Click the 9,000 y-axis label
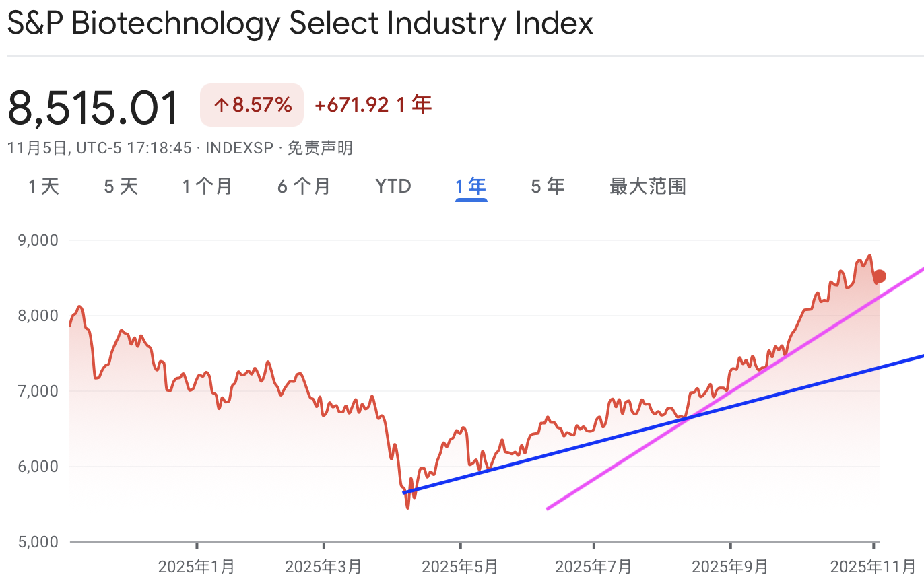The height and width of the screenshot is (583, 924). [40, 240]
